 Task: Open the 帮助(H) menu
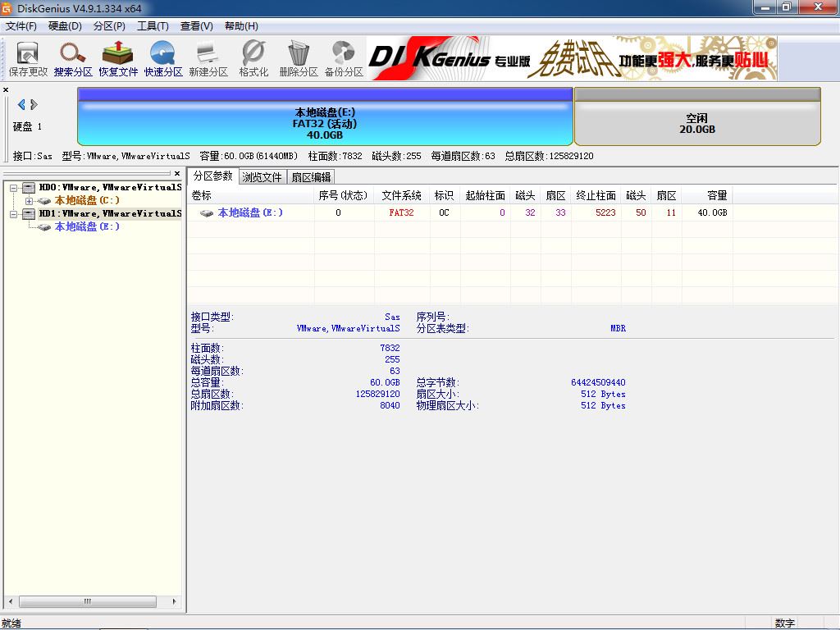[x=241, y=25]
